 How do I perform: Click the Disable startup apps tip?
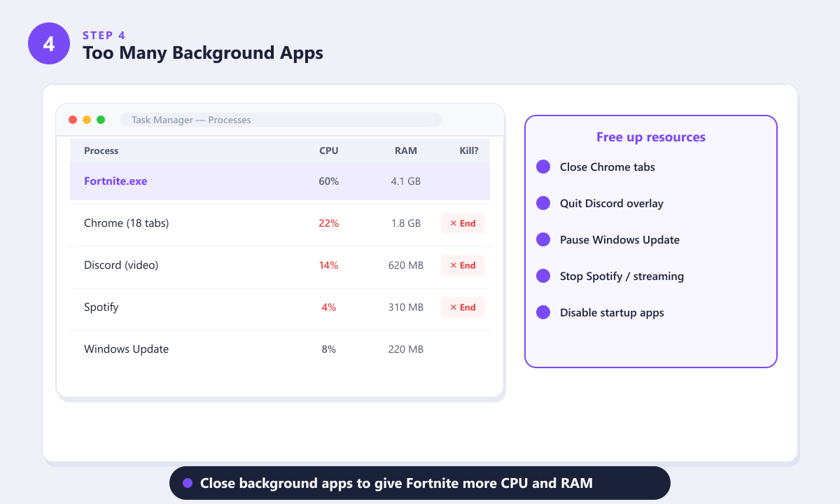(612, 313)
